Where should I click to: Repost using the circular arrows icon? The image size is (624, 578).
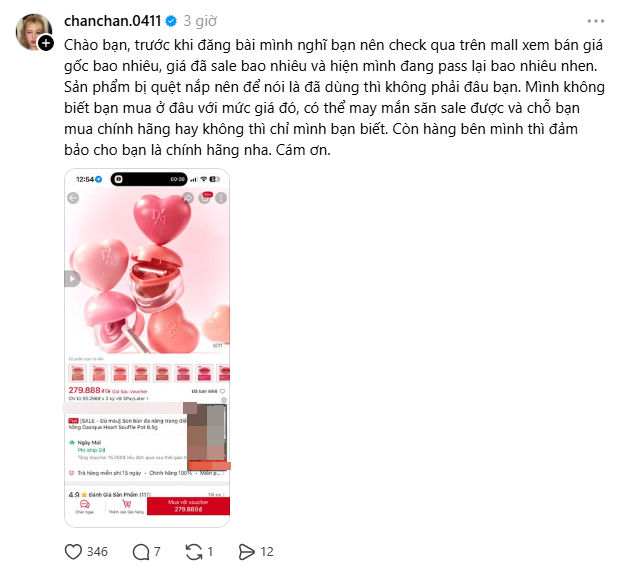194,552
